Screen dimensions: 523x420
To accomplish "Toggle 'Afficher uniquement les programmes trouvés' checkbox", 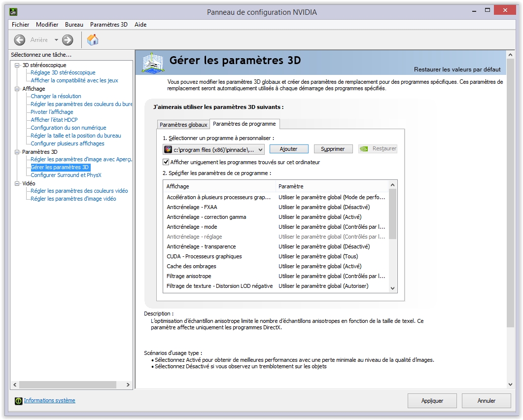I will pos(166,162).
